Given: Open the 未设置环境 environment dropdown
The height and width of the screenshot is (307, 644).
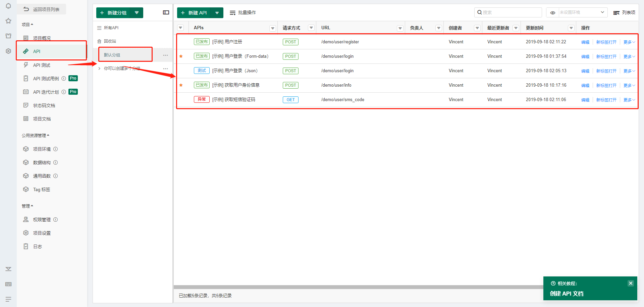Looking at the screenshot, I should 583,12.
